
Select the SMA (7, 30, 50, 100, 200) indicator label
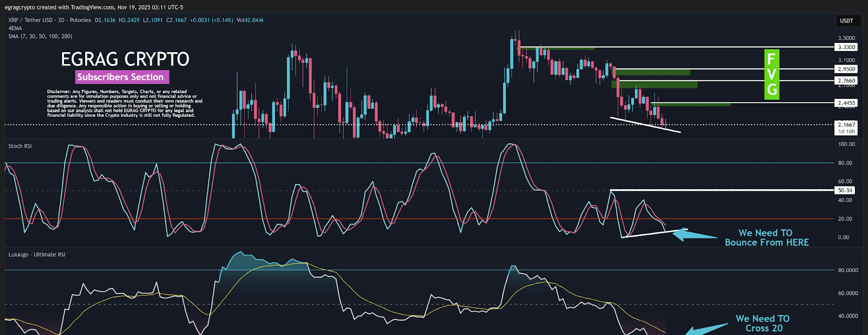(x=40, y=36)
